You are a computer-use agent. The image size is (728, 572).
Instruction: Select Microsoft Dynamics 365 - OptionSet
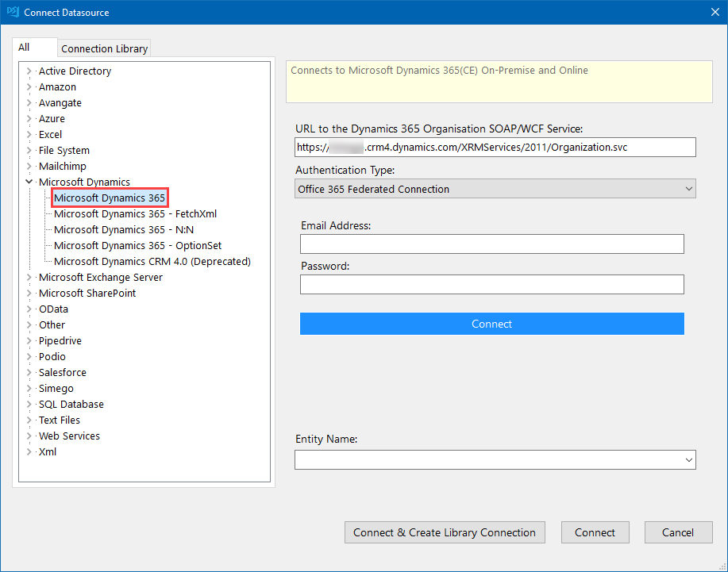click(137, 245)
